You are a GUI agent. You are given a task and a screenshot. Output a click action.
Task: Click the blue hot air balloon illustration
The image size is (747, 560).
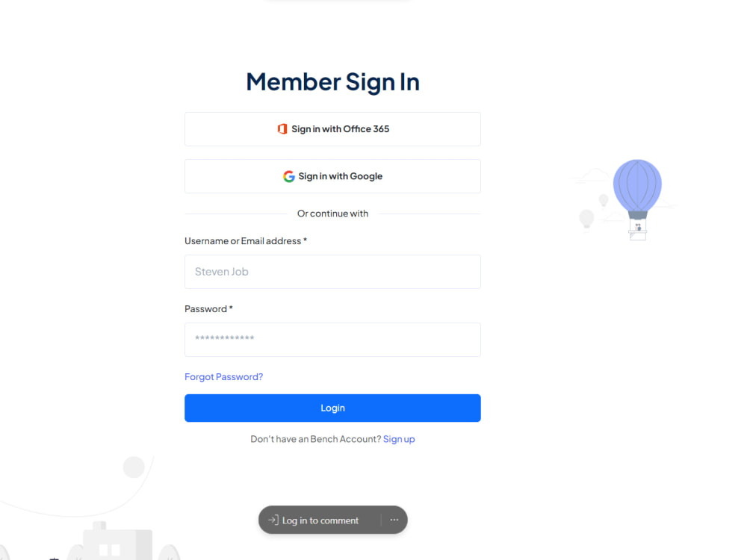[637, 199]
